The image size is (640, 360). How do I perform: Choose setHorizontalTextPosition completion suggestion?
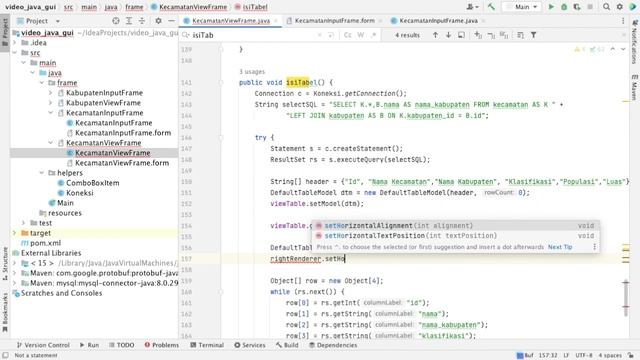[455, 236]
